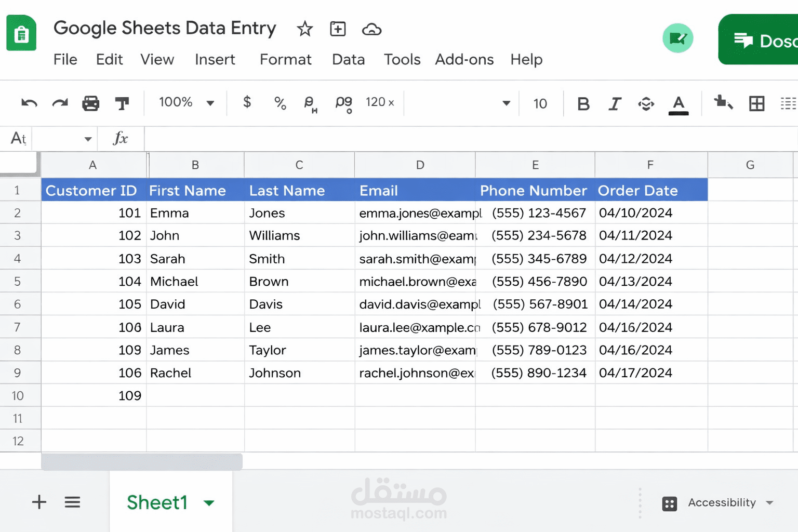798x532 pixels.
Task: Click the green video meeting icon
Action: click(x=677, y=38)
